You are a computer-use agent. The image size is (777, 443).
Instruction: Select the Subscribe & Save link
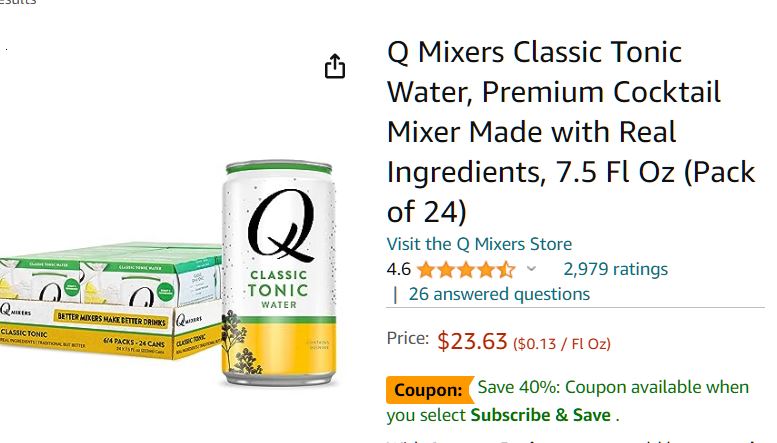(541, 415)
